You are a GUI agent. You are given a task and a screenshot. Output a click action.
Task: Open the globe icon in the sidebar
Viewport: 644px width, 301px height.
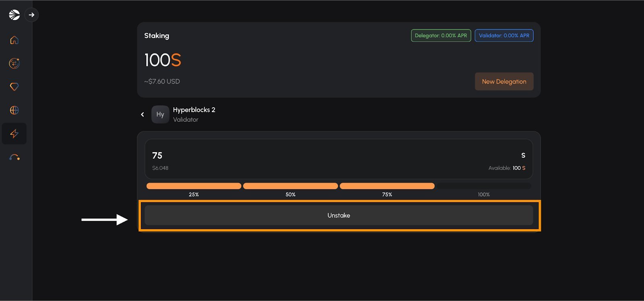[x=14, y=110]
